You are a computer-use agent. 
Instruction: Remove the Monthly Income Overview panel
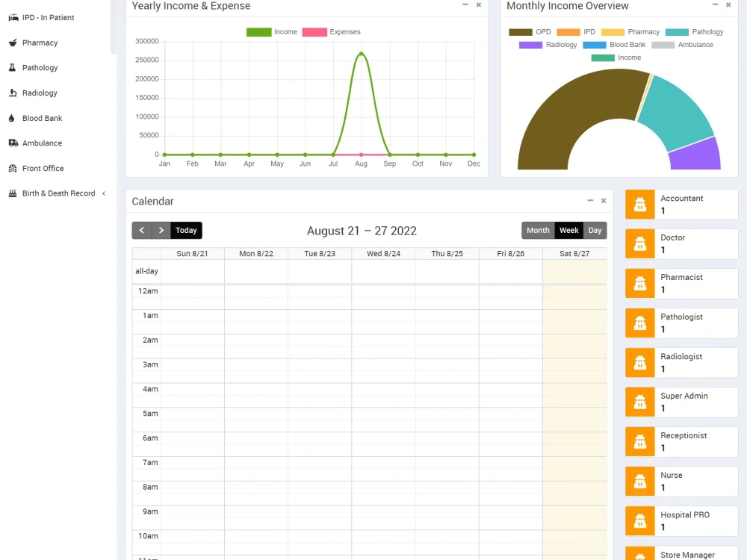coord(728,4)
